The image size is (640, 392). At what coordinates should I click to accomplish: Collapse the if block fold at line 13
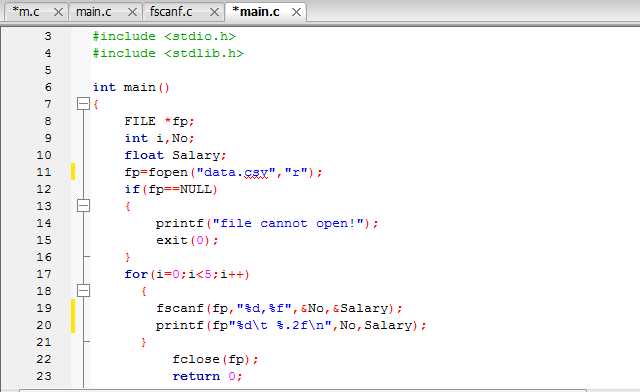coord(83,205)
